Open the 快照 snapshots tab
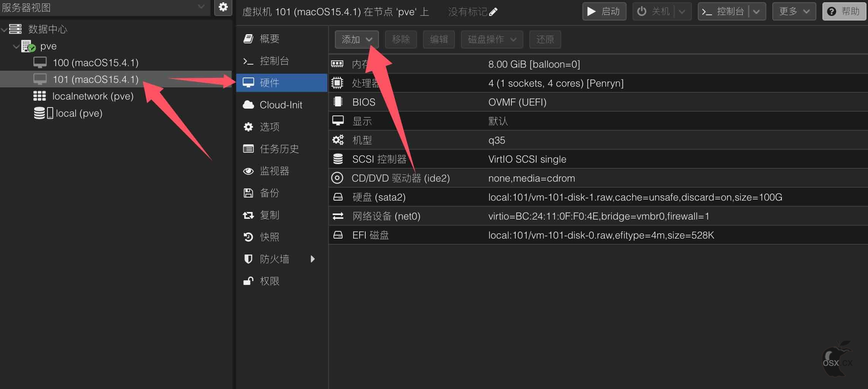The image size is (868, 389). (282, 237)
